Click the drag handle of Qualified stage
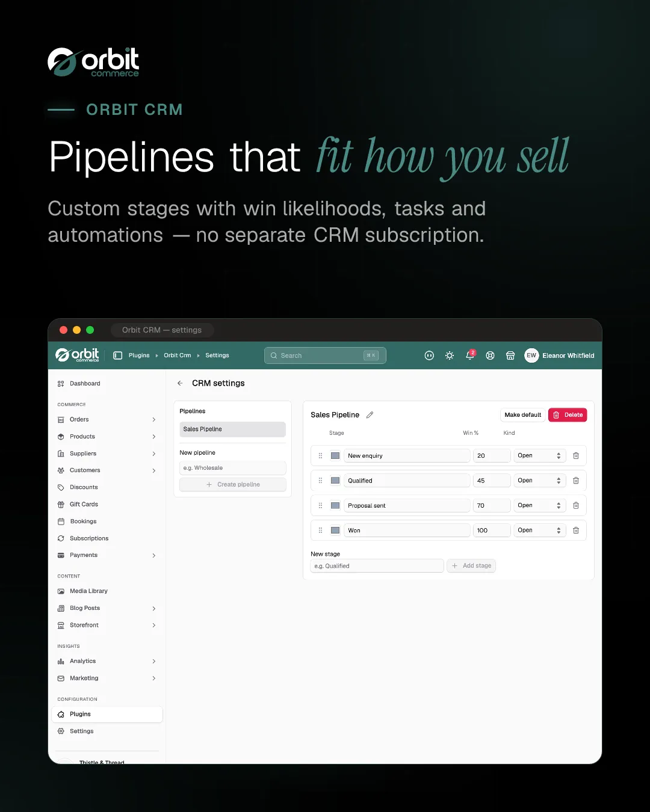 [x=320, y=481]
